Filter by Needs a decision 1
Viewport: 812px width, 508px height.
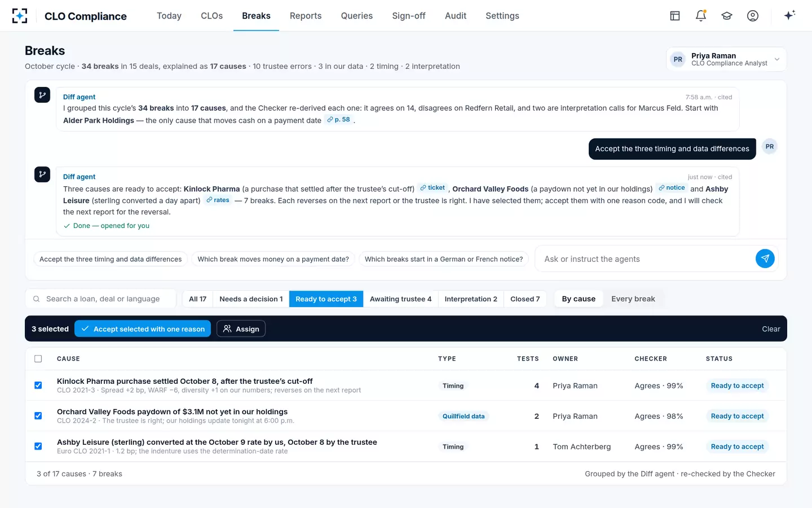pos(251,299)
